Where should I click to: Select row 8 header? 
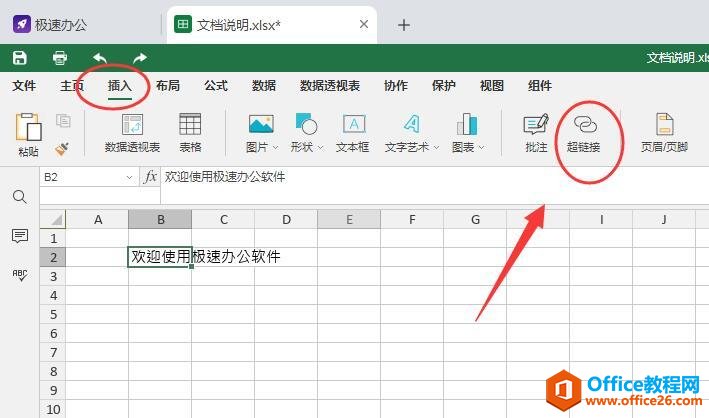53,371
